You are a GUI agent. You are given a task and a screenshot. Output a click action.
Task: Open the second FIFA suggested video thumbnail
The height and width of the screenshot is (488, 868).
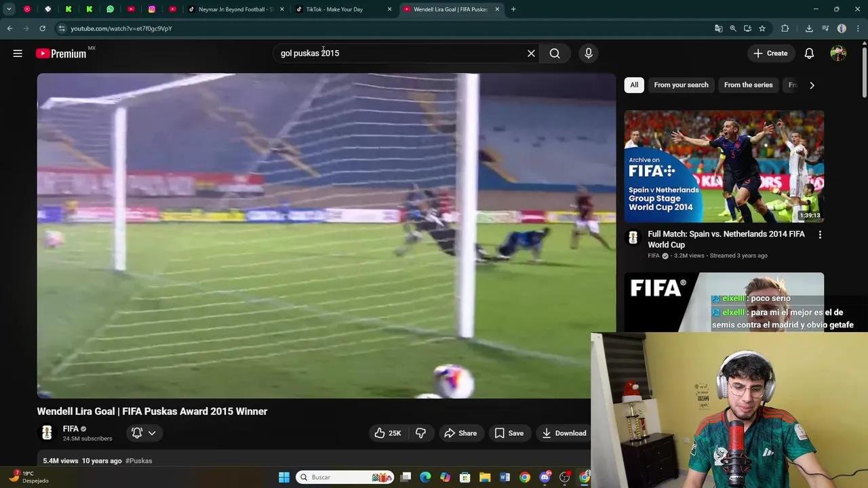click(x=724, y=302)
